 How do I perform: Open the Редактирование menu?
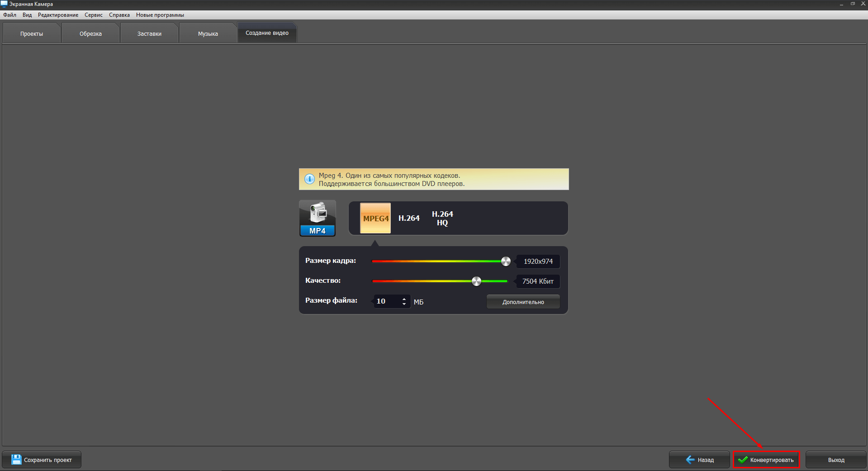pyautogui.click(x=58, y=15)
